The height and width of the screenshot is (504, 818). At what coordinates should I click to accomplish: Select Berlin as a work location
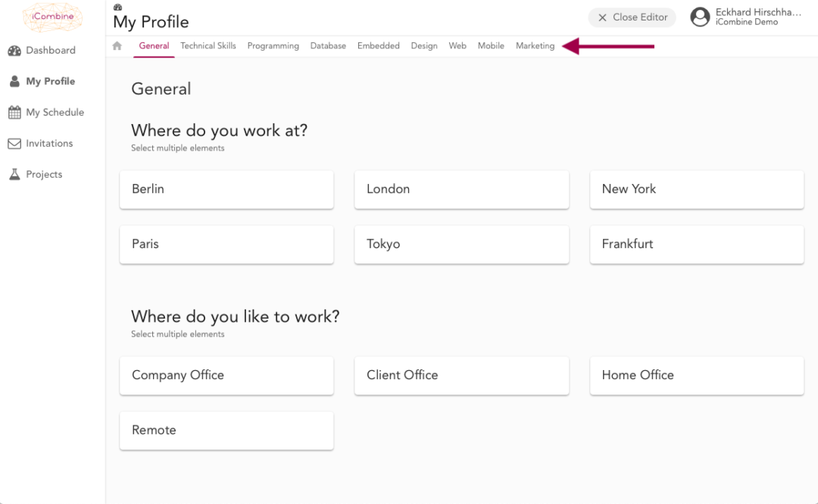click(226, 189)
